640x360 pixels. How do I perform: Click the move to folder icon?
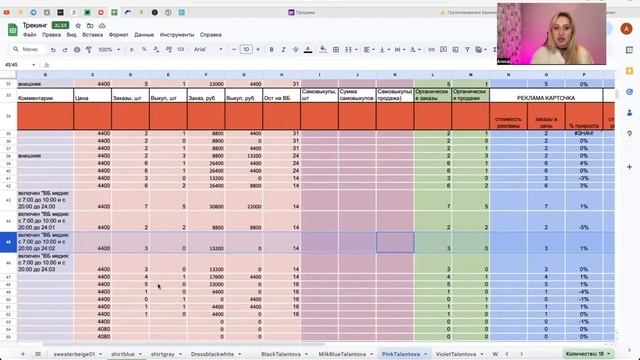90,25
